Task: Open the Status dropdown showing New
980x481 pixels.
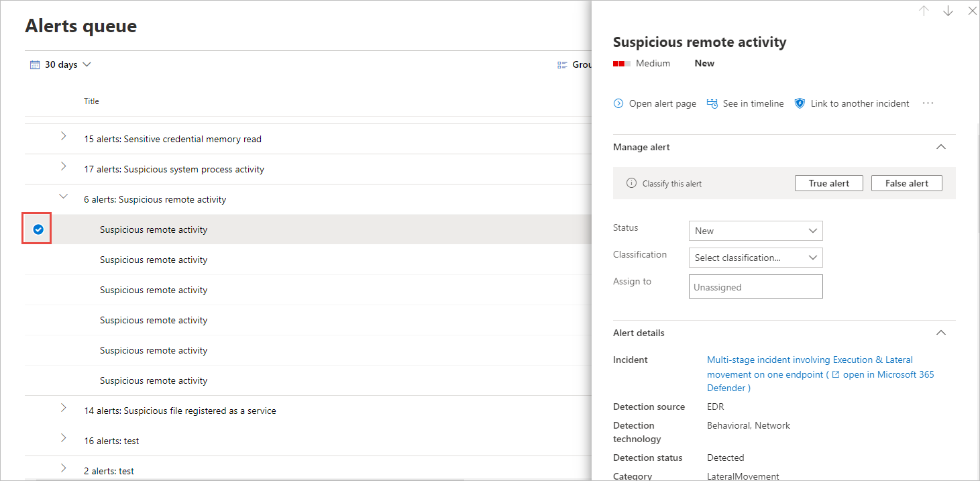Action: (x=755, y=231)
